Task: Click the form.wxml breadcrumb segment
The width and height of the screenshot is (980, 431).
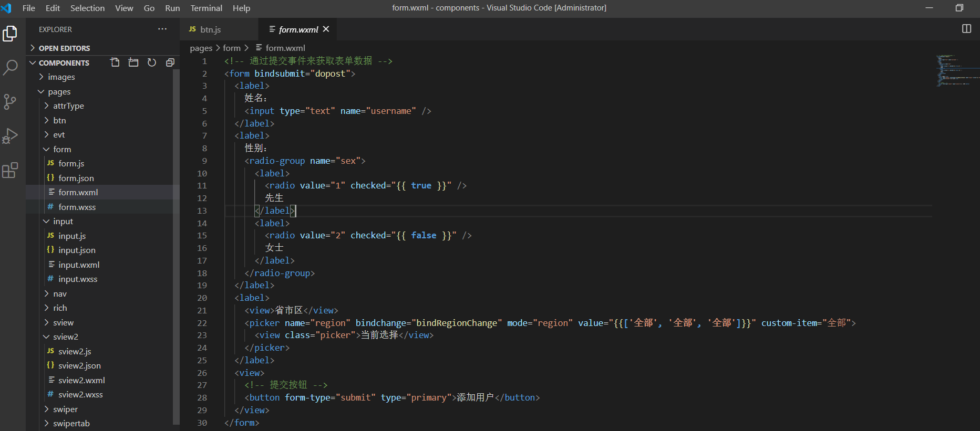Action: [280, 48]
